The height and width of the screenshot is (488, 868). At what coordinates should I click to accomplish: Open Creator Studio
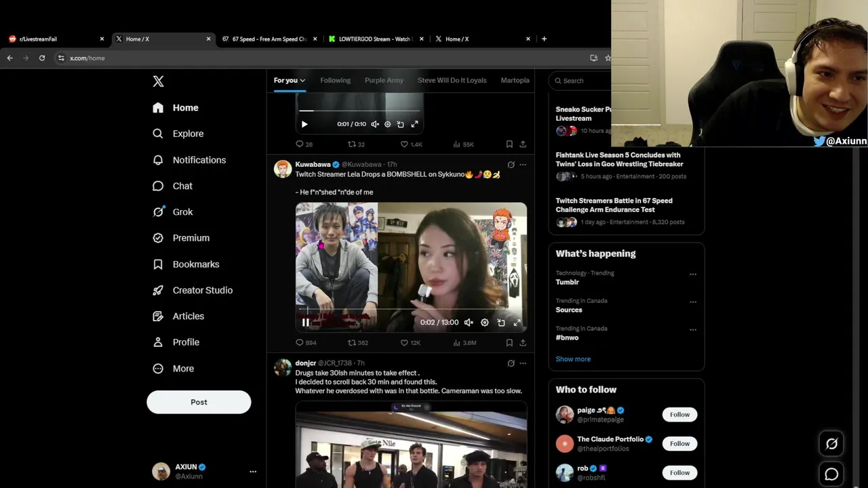(x=193, y=290)
